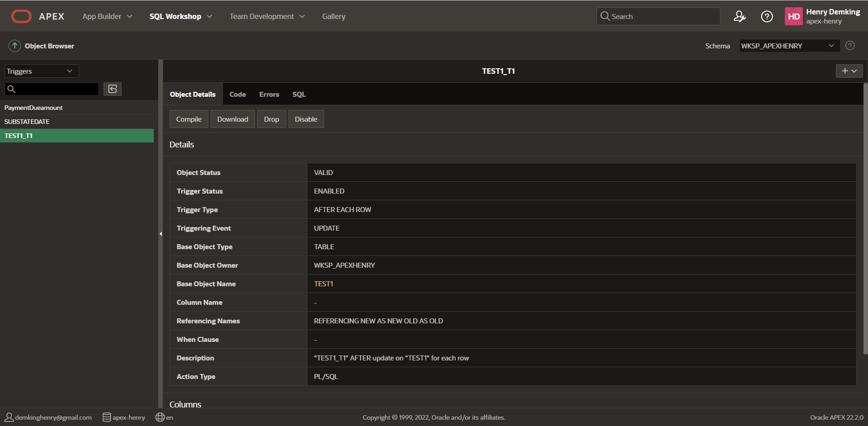Open the Gallery page

point(334,16)
